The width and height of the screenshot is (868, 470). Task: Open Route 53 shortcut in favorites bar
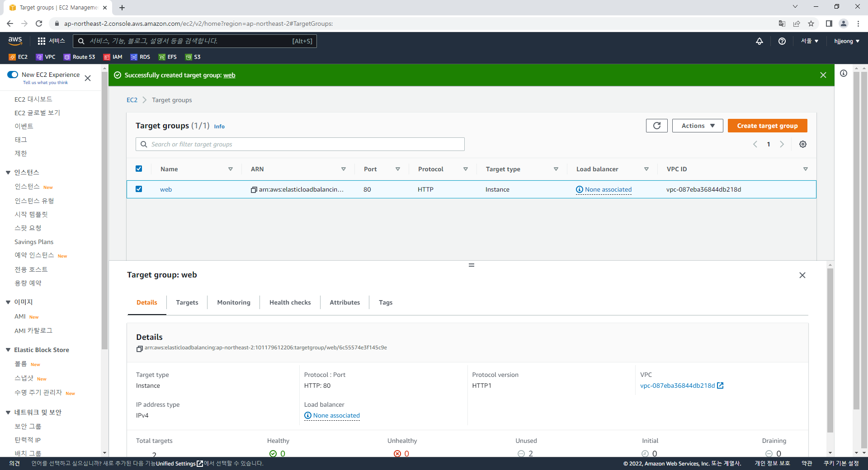click(x=80, y=57)
